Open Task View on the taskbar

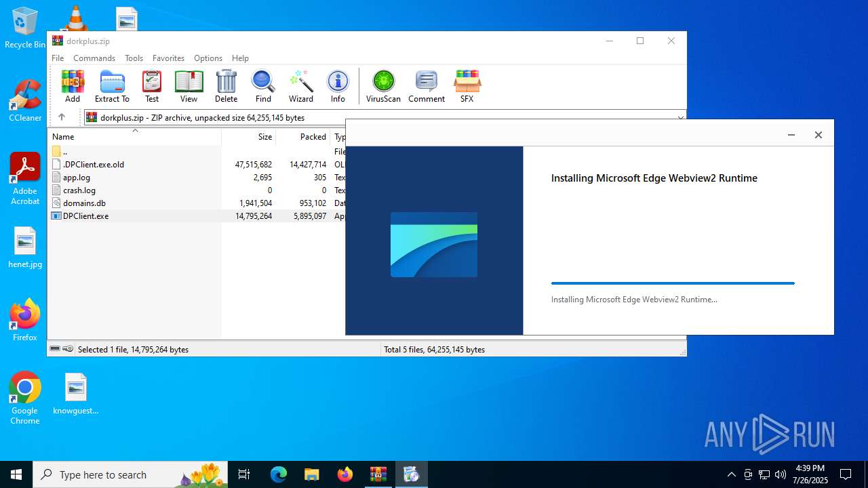click(x=244, y=474)
